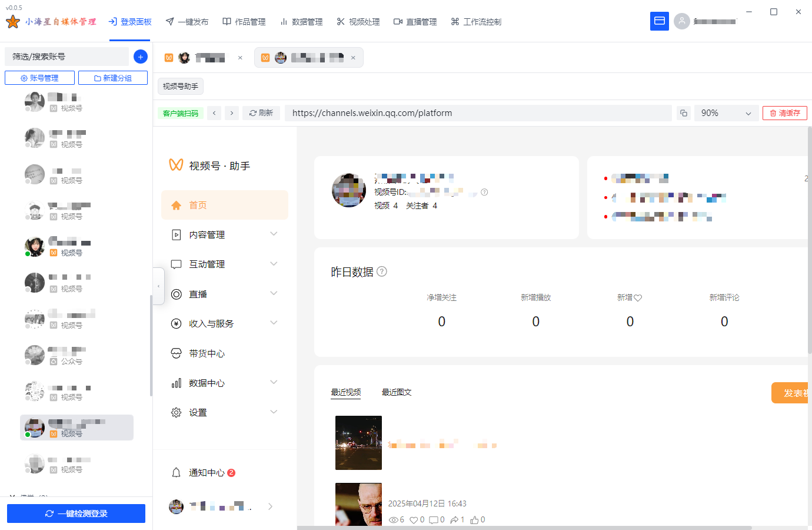Open the 一键发布 publishing tool
Viewport: 812px width, 530px height.
pyautogui.click(x=187, y=21)
